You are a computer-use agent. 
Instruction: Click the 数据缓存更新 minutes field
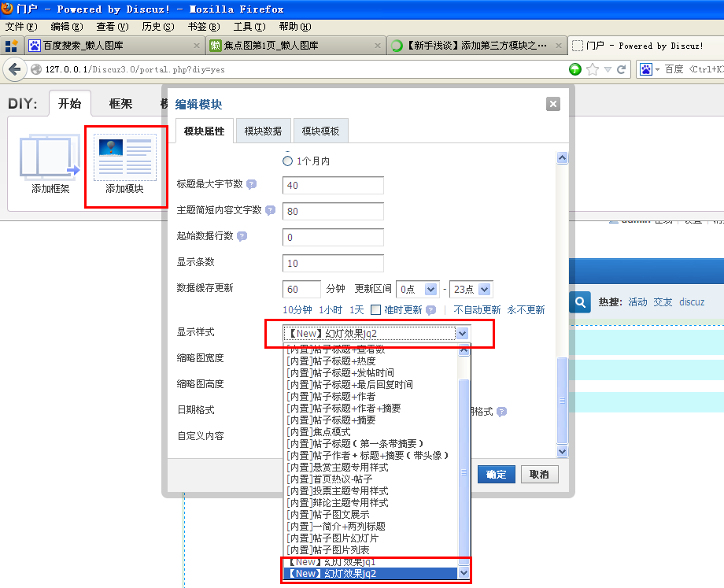(301, 289)
